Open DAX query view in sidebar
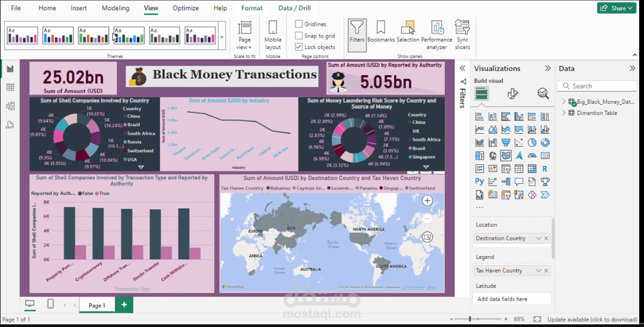The image size is (644, 327). (10, 125)
